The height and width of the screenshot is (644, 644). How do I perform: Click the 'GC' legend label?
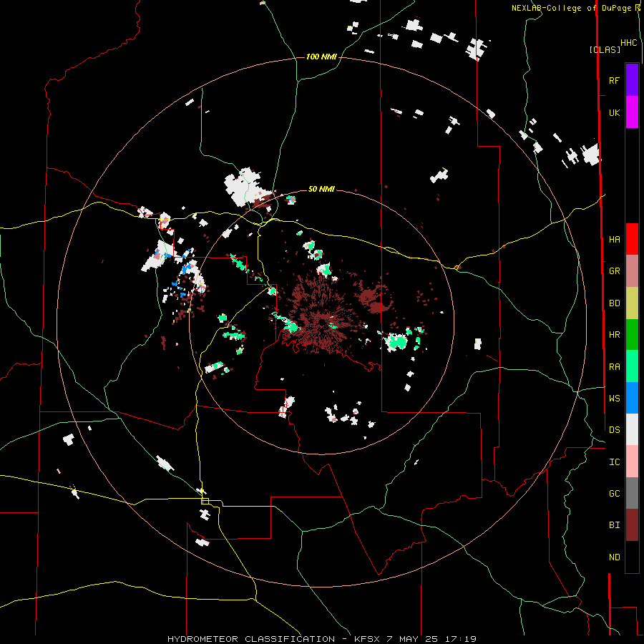(x=614, y=494)
